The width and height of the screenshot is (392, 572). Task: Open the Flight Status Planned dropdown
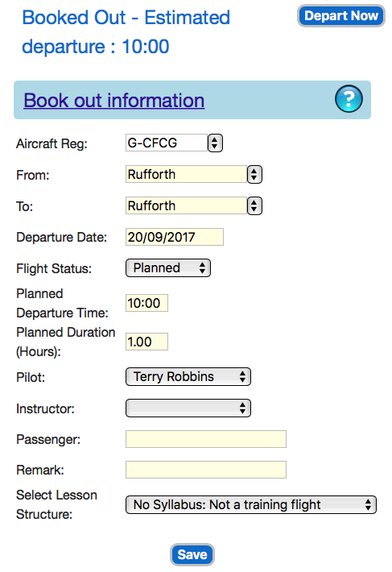(x=168, y=268)
